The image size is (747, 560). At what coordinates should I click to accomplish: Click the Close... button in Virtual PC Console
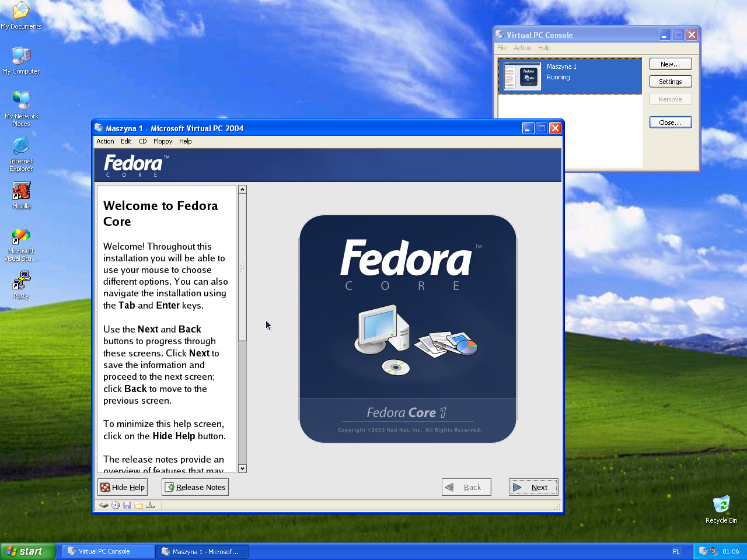[671, 123]
